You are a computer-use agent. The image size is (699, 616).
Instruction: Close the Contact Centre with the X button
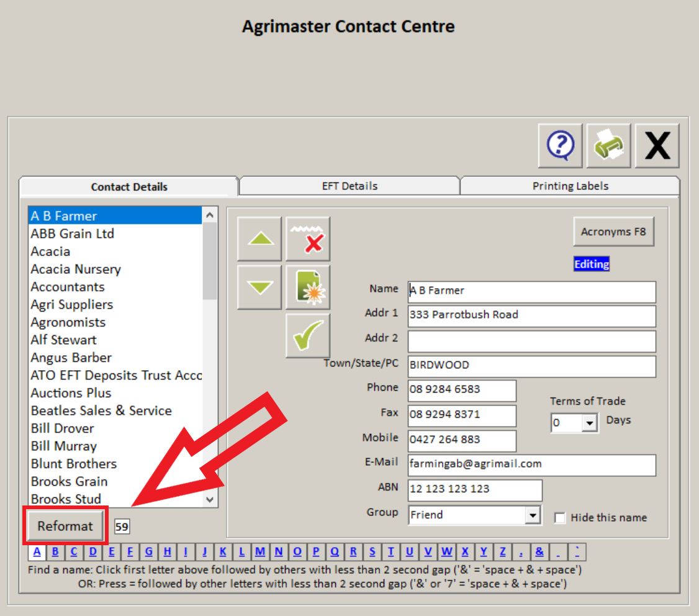[x=657, y=145]
